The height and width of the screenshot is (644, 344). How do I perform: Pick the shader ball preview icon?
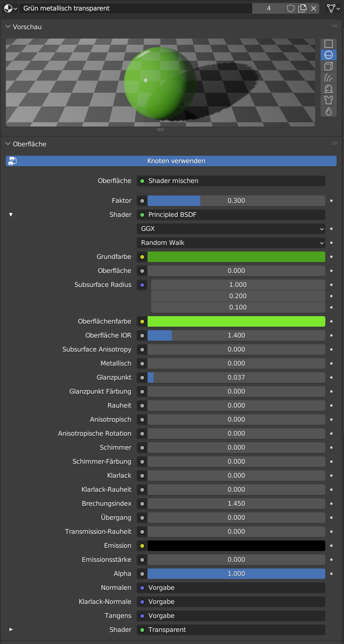point(328,89)
